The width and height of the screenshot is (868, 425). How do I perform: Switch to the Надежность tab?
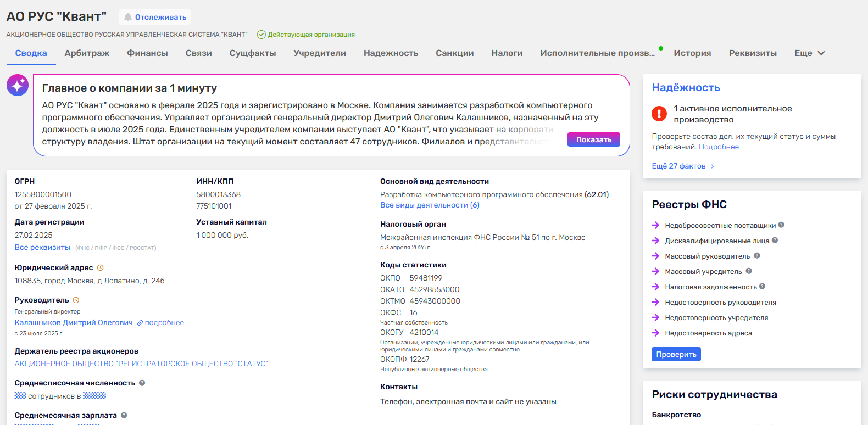click(391, 53)
